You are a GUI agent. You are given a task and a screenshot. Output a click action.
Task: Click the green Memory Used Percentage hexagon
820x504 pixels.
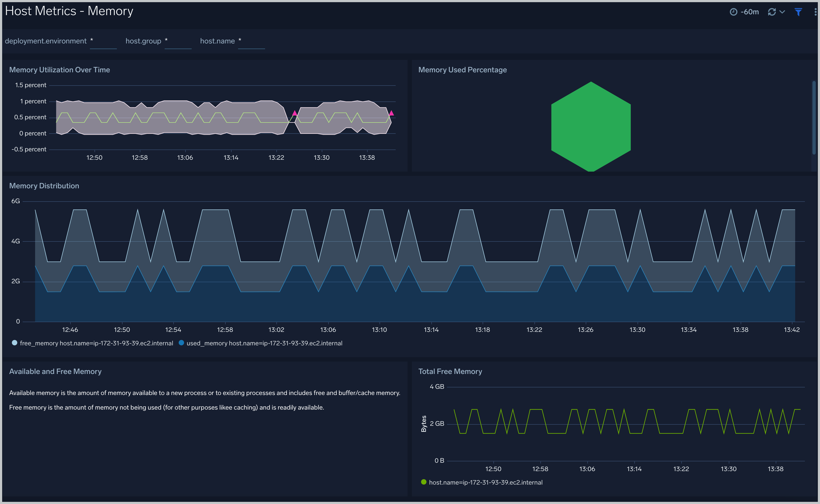click(x=591, y=127)
